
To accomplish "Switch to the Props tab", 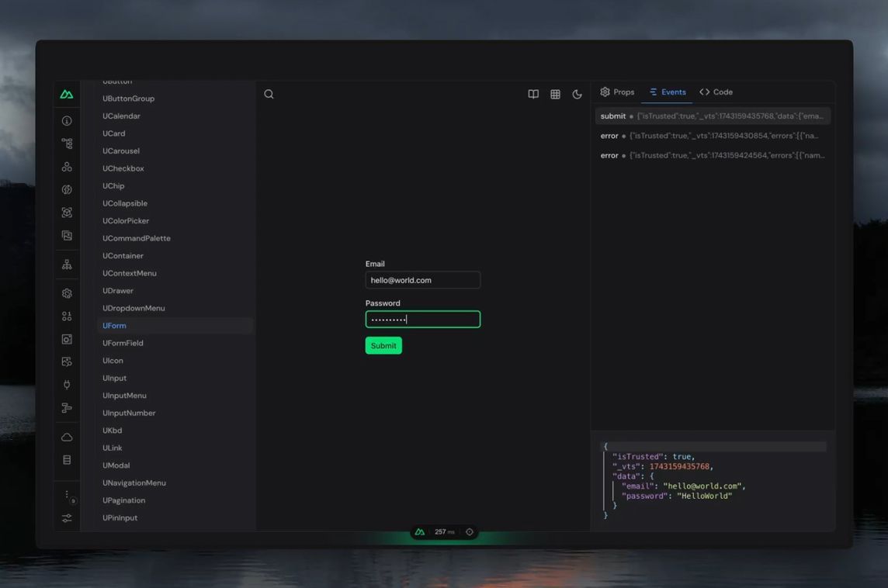I will coord(617,92).
